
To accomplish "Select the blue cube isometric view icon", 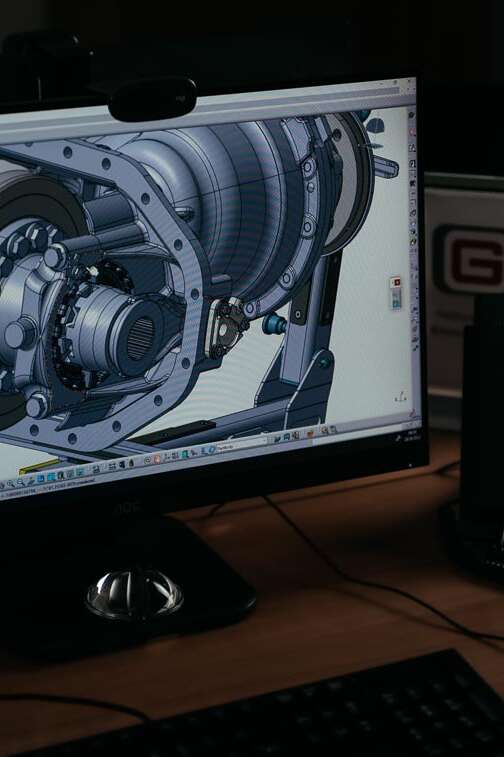I will (x=41, y=478).
